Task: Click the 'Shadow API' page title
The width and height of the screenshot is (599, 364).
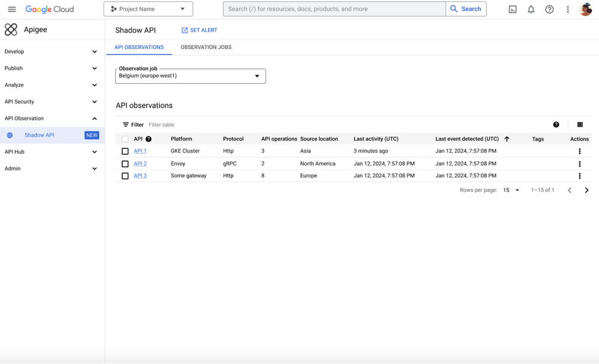Action: pos(135,30)
